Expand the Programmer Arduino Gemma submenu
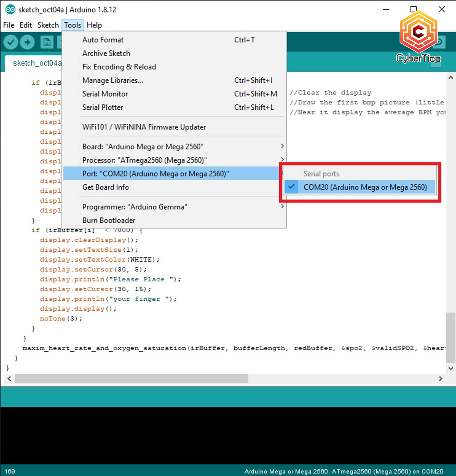Screen dimensions: 456x476 282,206
